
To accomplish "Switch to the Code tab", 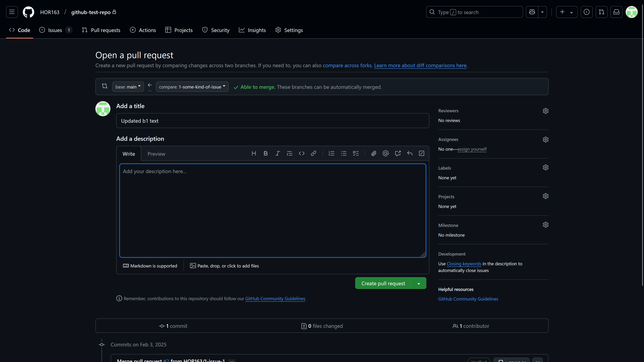I will pos(19,30).
